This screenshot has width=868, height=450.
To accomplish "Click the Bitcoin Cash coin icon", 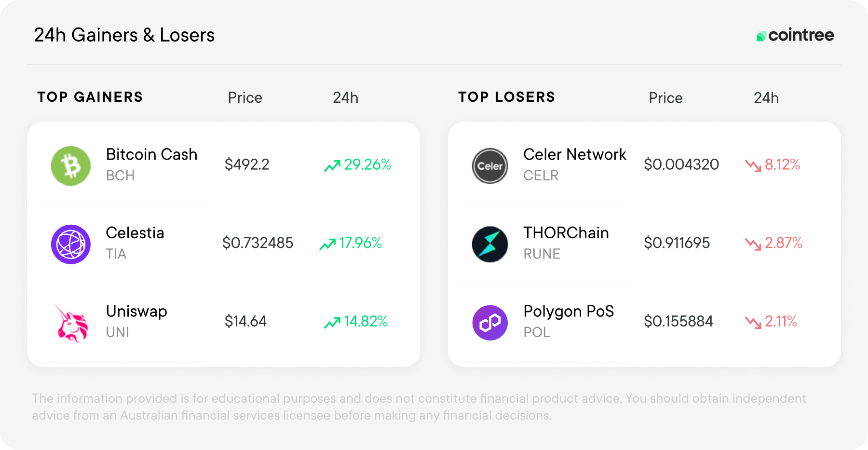I will pyautogui.click(x=71, y=166).
